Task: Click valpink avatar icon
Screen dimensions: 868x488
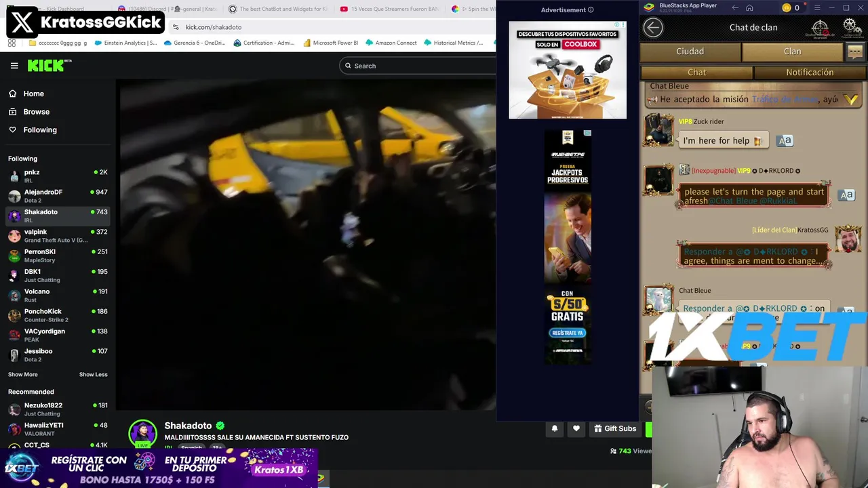Action: 14,236
